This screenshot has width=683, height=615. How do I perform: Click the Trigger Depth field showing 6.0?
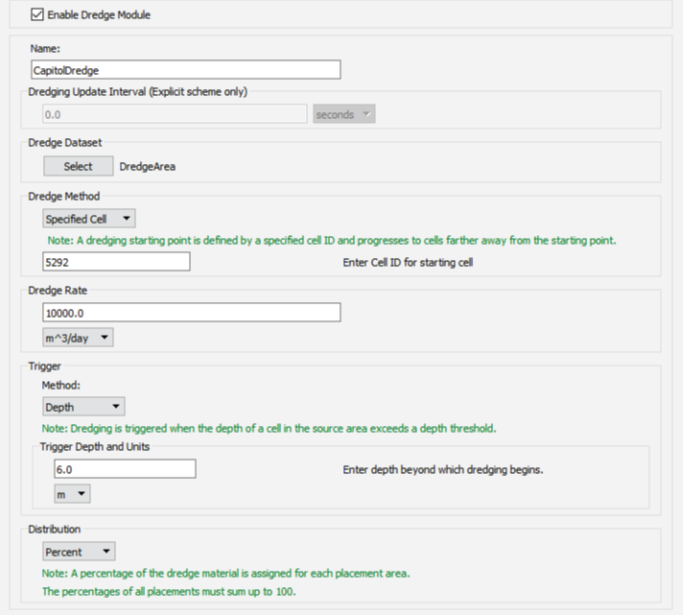(x=125, y=469)
